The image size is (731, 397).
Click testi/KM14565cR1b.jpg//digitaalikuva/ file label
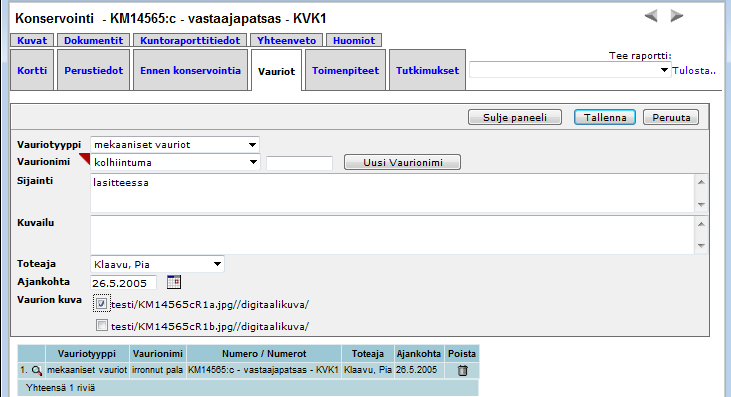(210, 326)
